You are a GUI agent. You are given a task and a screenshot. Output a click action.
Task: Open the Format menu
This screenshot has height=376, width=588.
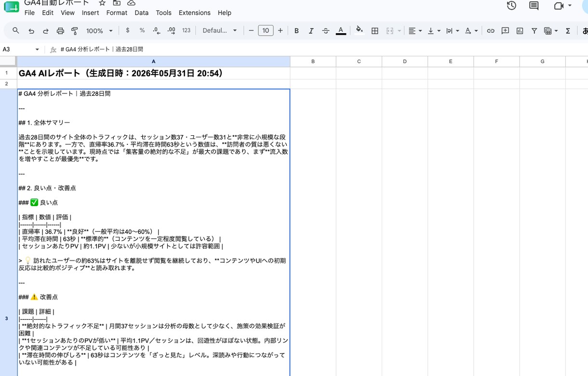point(117,13)
